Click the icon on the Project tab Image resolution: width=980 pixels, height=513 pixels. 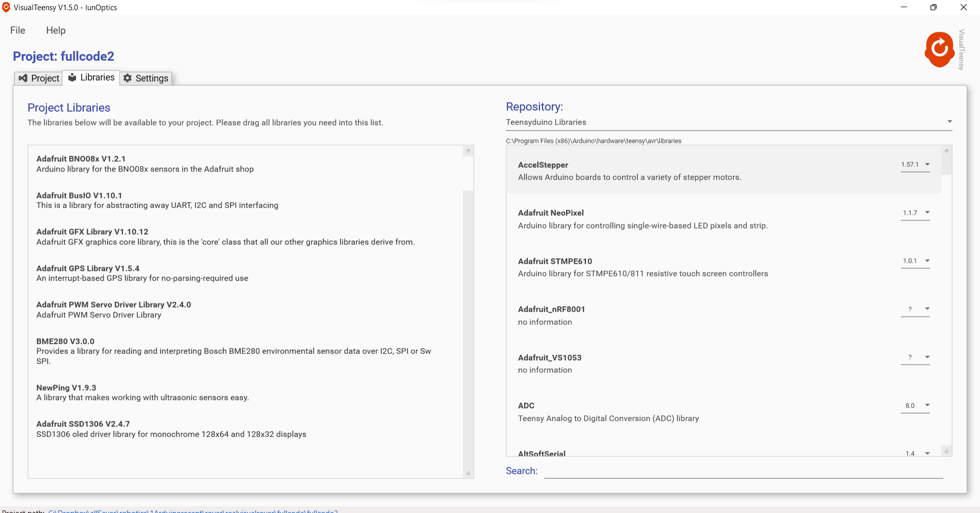(23, 78)
